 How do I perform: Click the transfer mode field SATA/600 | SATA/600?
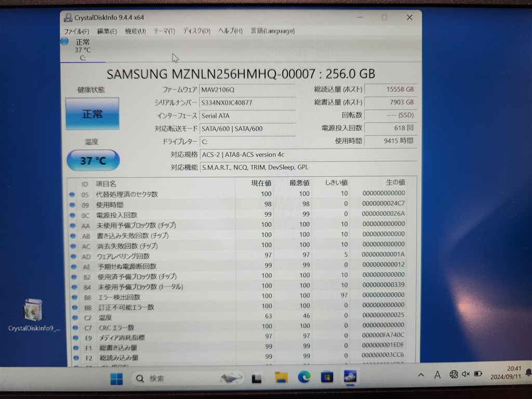247,129
